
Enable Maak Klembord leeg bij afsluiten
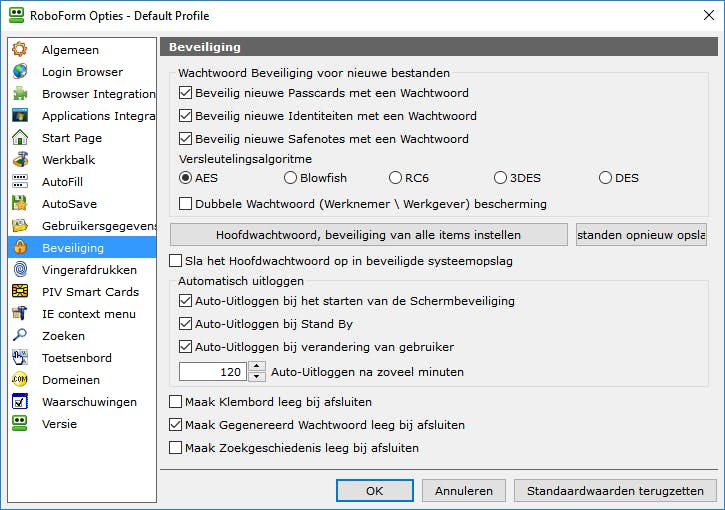pyautogui.click(x=175, y=401)
